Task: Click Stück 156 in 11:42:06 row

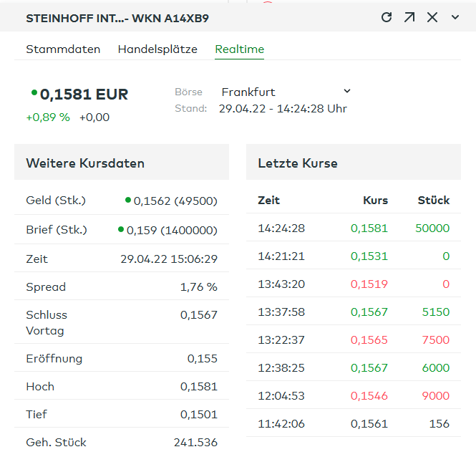Action: [439, 424]
